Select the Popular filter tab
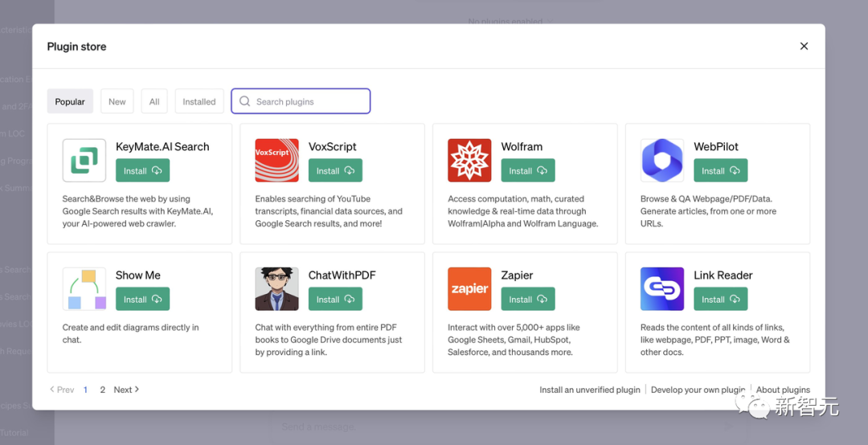 tap(70, 101)
